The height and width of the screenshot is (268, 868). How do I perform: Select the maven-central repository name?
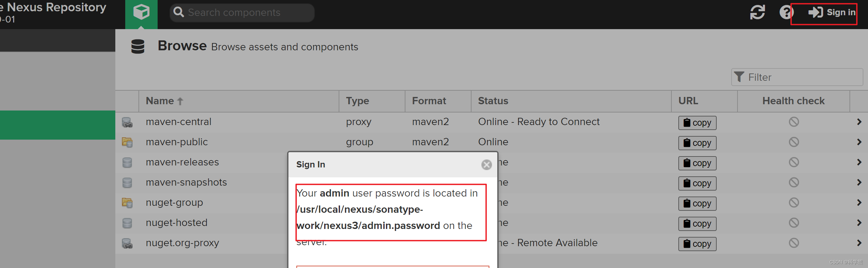[x=178, y=122]
